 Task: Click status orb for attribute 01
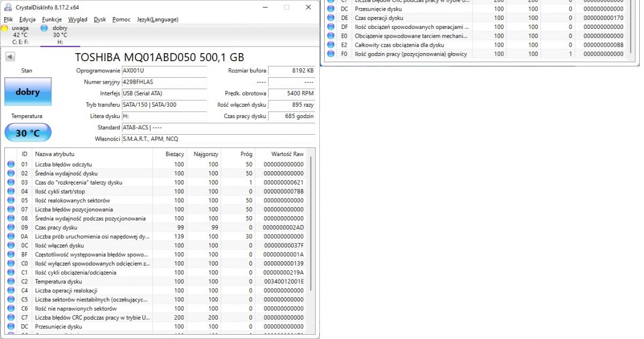point(11,164)
